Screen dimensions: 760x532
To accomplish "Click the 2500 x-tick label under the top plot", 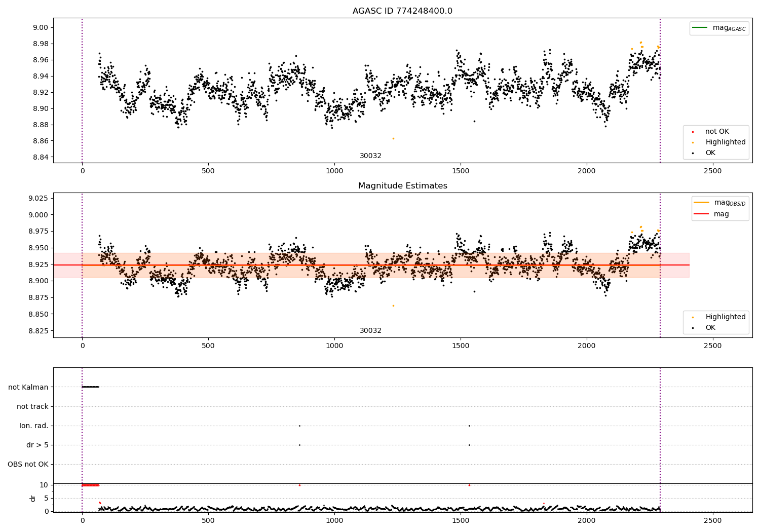I will pyautogui.click(x=713, y=171).
